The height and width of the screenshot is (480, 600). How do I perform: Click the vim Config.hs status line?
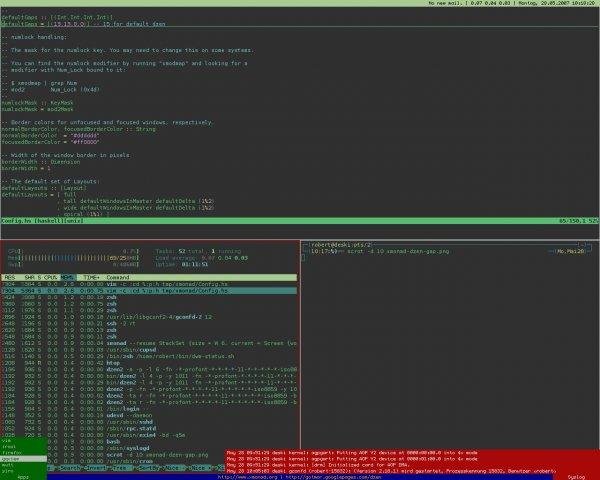pos(300,221)
